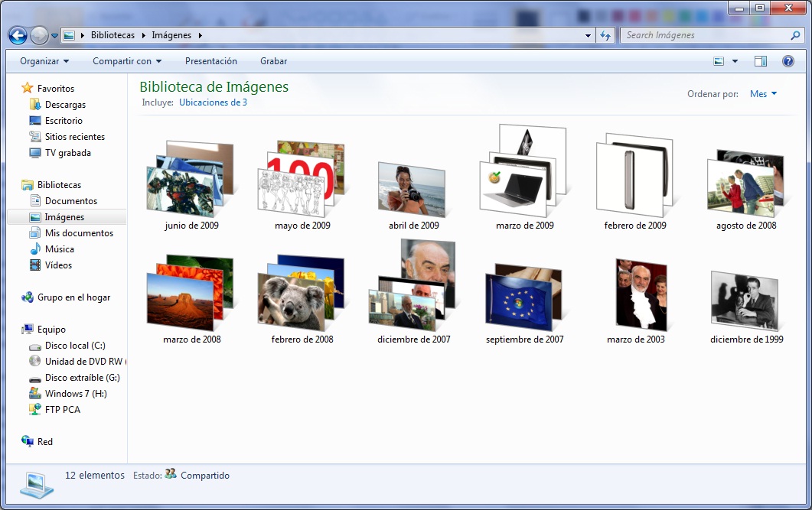Click the Search Imágenes input field
This screenshot has height=510, width=812.
(x=704, y=35)
